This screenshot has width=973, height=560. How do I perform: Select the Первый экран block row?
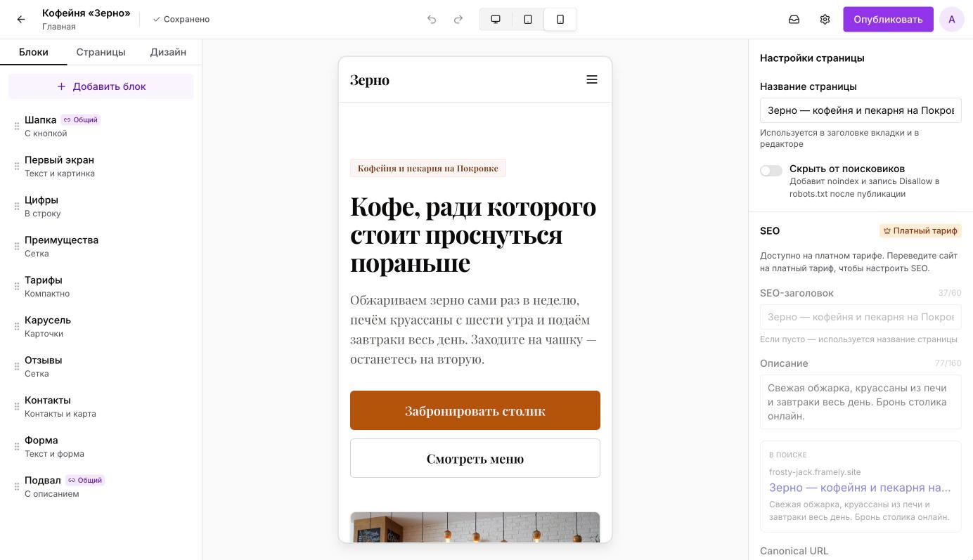tap(101, 167)
